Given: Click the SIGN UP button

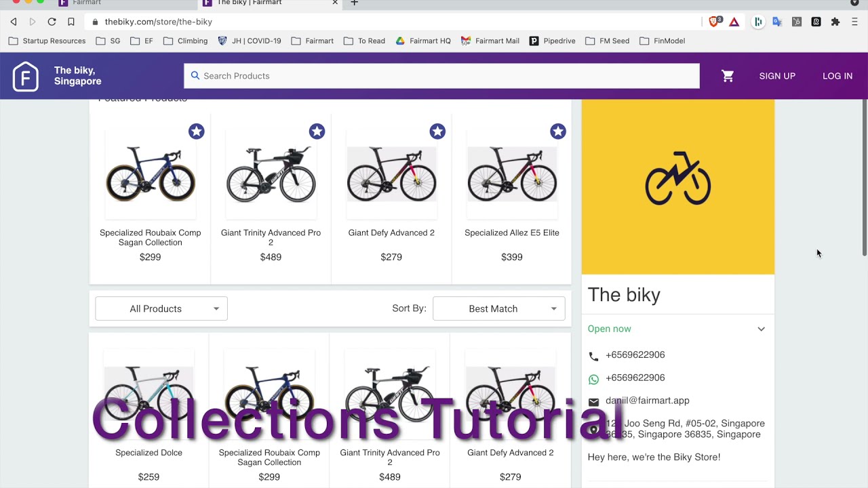Looking at the screenshot, I should pyautogui.click(x=777, y=76).
